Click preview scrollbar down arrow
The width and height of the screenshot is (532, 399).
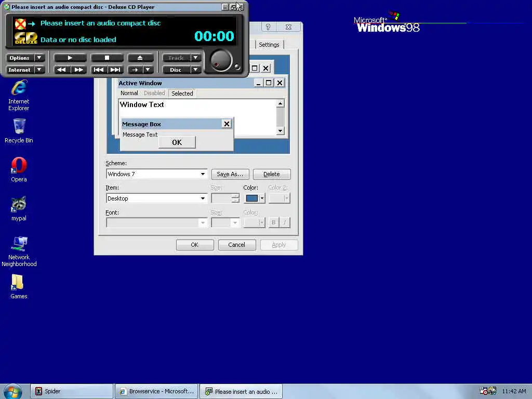280,130
